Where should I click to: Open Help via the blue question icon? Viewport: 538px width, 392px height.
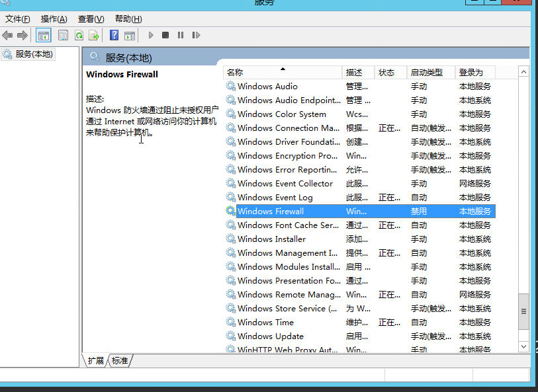114,35
